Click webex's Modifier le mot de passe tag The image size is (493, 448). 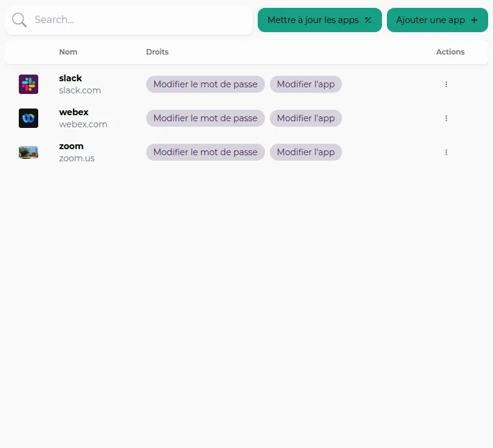(205, 118)
